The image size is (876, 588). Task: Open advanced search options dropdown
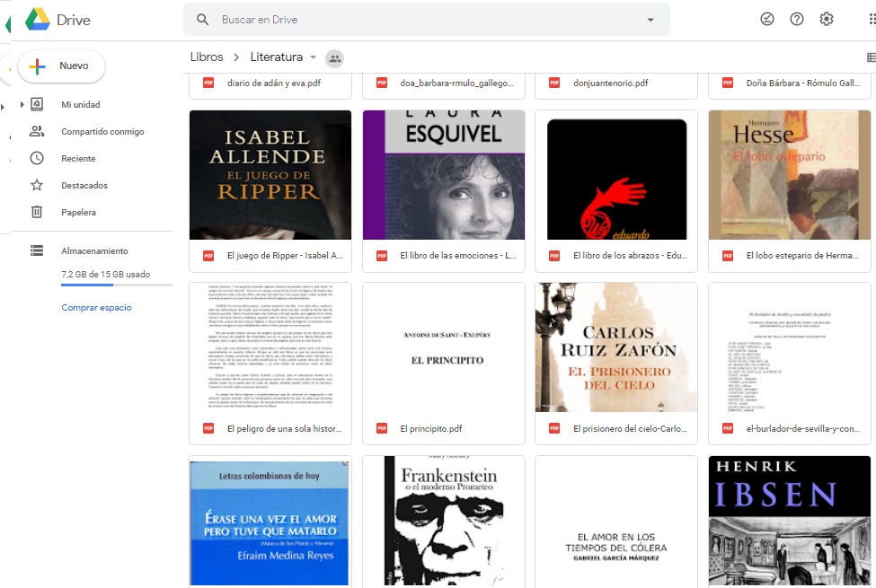tap(651, 18)
